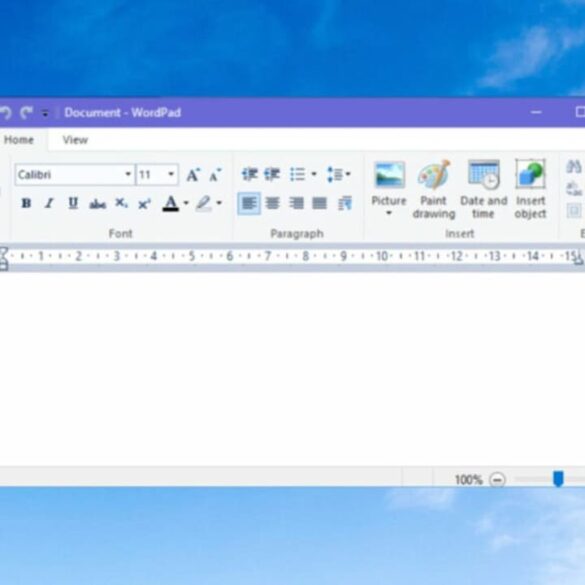Click the Select all icon
Image resolution: width=585 pixels, height=585 pixels.
pyautogui.click(x=574, y=210)
